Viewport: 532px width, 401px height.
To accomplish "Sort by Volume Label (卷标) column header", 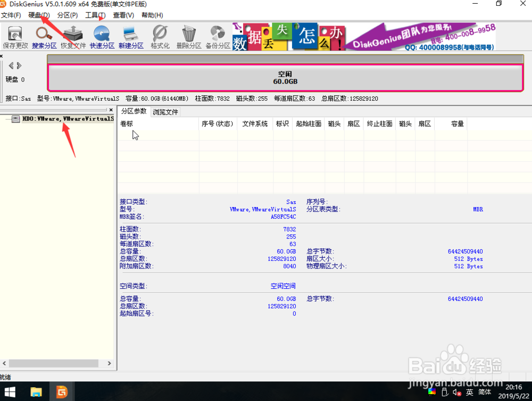I will 158,124.
